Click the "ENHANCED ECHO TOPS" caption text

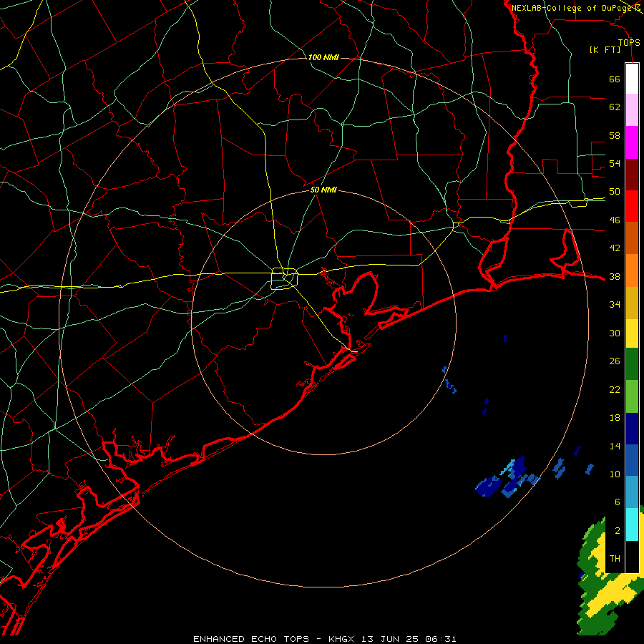pos(251,639)
